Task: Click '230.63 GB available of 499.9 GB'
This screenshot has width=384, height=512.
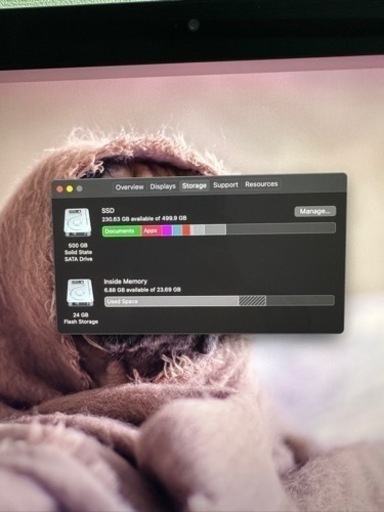Action: [144, 219]
